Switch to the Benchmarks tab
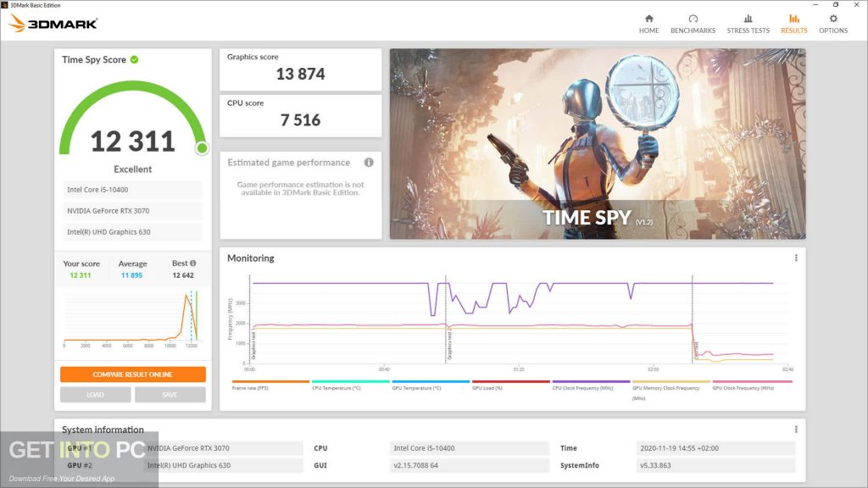This screenshot has height=488, width=868. point(693,25)
